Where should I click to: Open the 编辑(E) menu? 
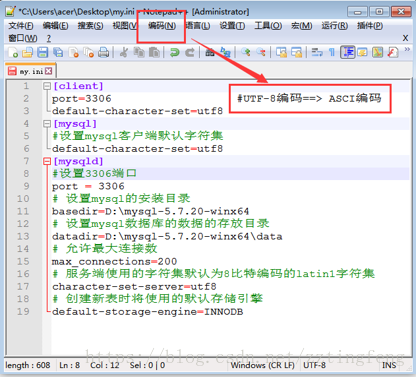pos(55,26)
